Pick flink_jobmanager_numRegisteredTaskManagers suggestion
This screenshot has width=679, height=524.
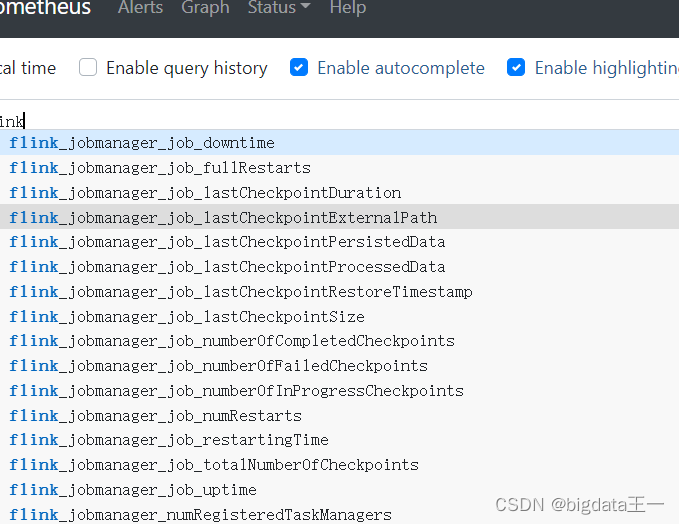[340, 514]
